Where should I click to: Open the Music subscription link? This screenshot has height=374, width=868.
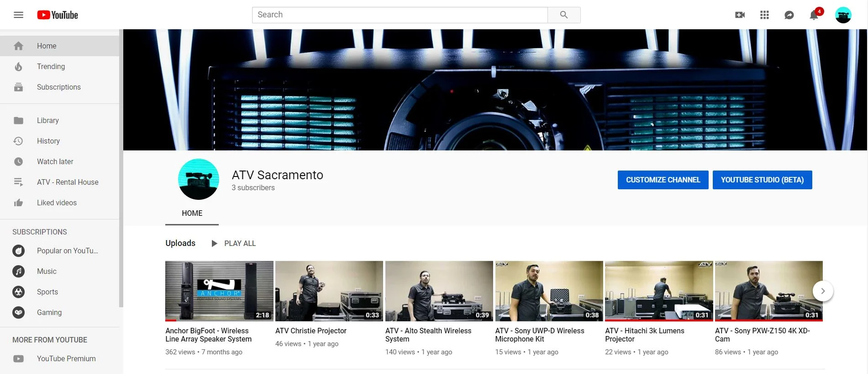tap(59, 271)
